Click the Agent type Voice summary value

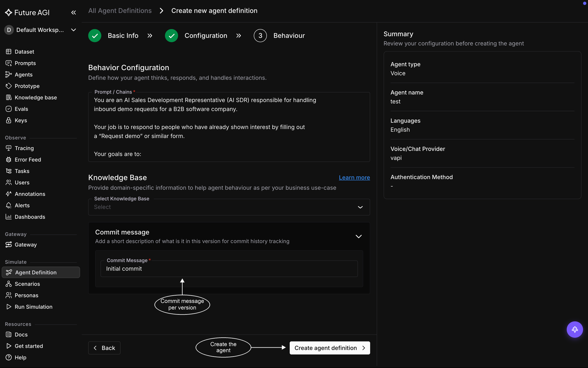[398, 73]
